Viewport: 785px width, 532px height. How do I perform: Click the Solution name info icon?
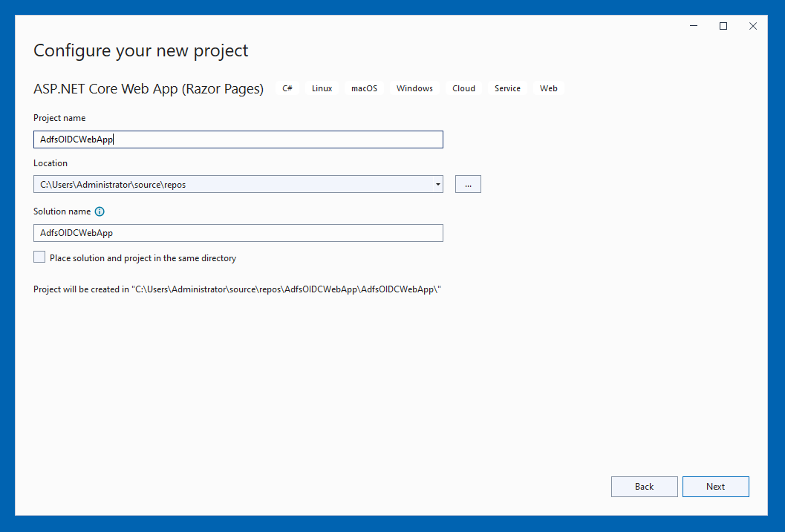(x=100, y=211)
